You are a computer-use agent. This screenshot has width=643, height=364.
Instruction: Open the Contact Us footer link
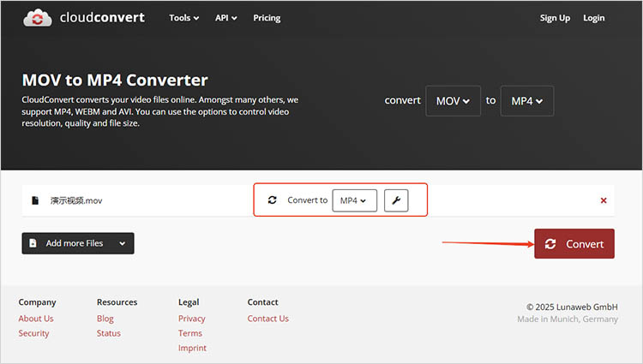[267, 319]
